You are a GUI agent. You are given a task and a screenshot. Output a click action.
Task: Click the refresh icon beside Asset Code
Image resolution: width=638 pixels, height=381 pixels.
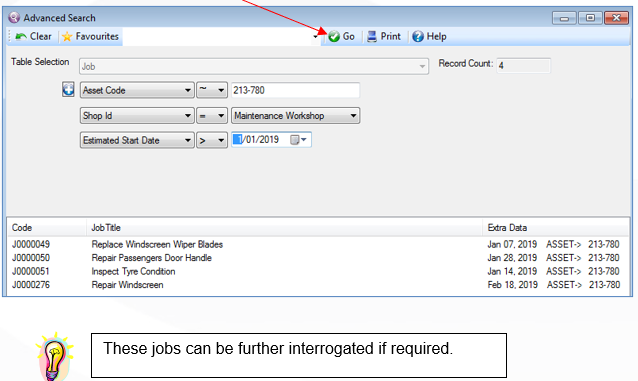(68, 89)
